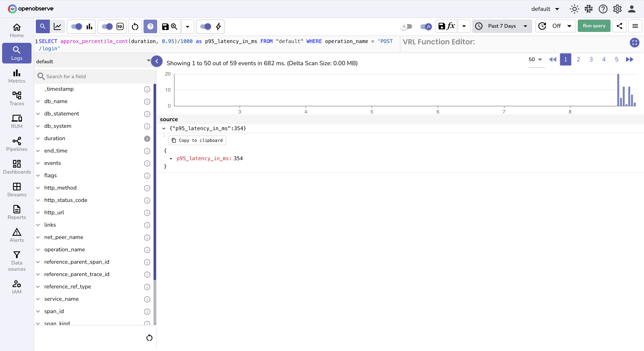Image resolution: width=644 pixels, height=351 pixels.
Task: Click the Run query button
Action: [594, 26]
